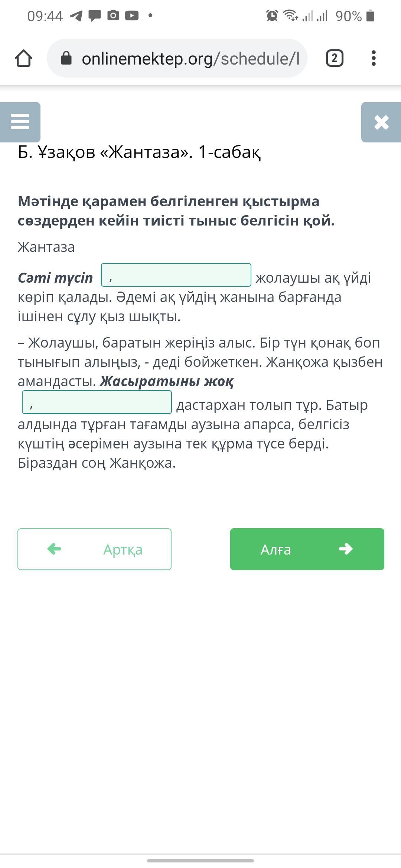Tap the camera notification icon in status bar
Image resolution: width=401 pixels, height=868 pixels.
(x=113, y=16)
